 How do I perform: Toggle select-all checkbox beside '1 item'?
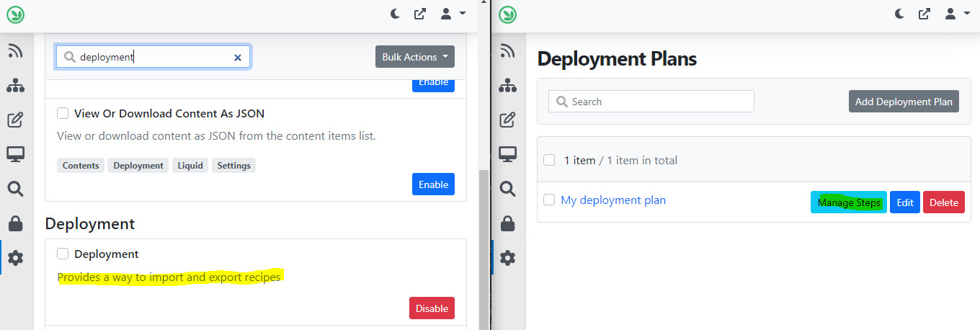(549, 160)
